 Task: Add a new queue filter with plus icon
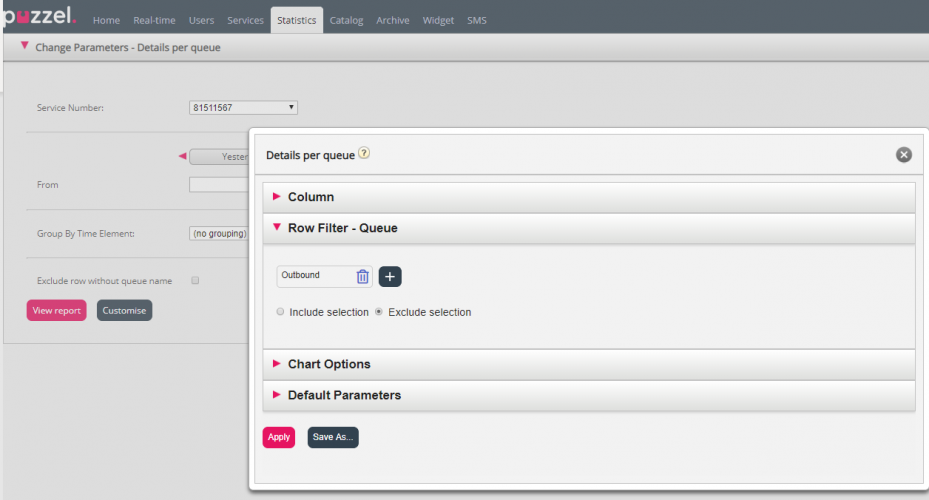[x=390, y=277]
